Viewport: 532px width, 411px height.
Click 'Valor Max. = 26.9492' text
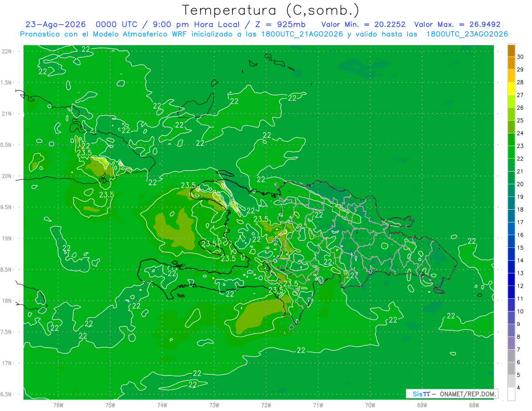pyautogui.click(x=457, y=25)
